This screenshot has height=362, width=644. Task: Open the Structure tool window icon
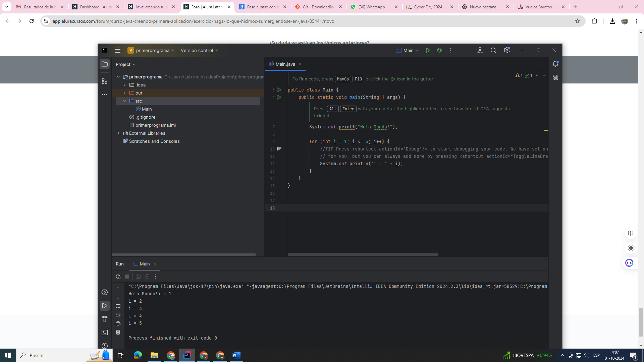(105, 81)
